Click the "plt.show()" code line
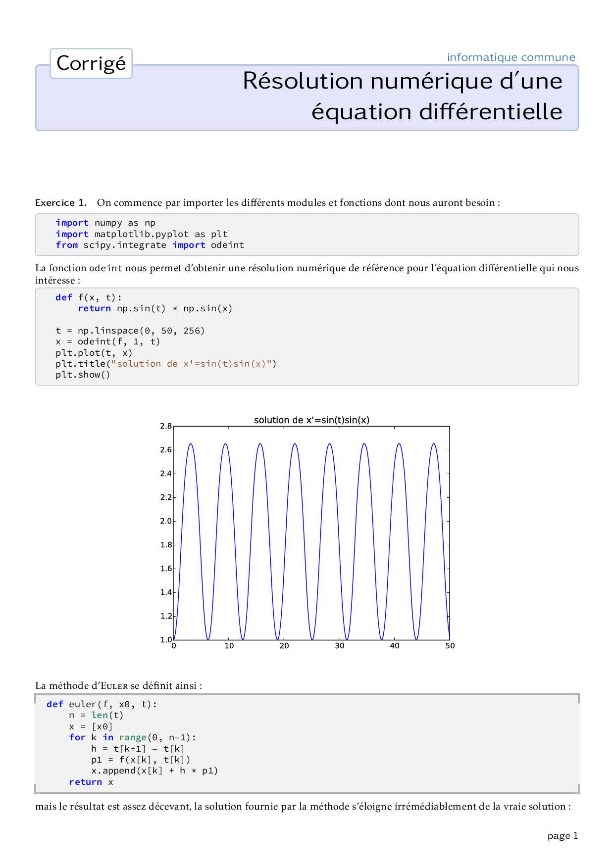The height and width of the screenshot is (868, 614). [83, 375]
